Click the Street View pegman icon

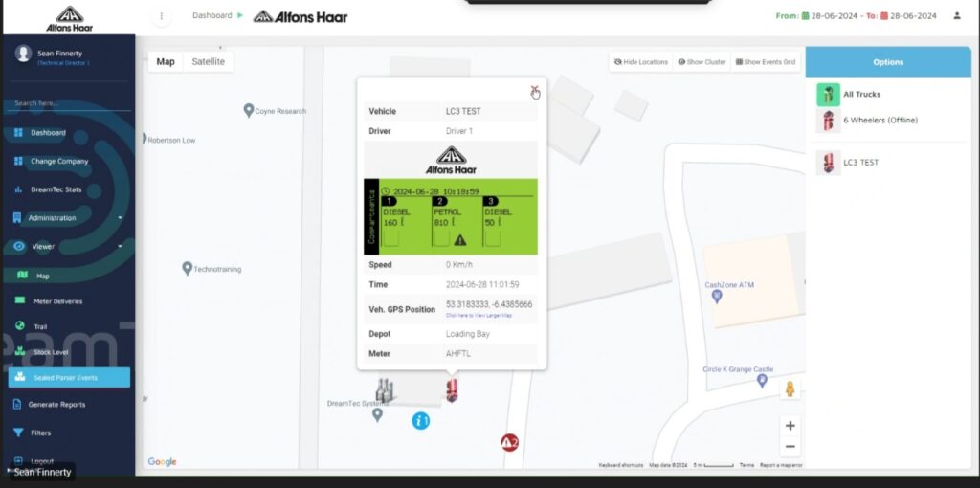coord(790,388)
